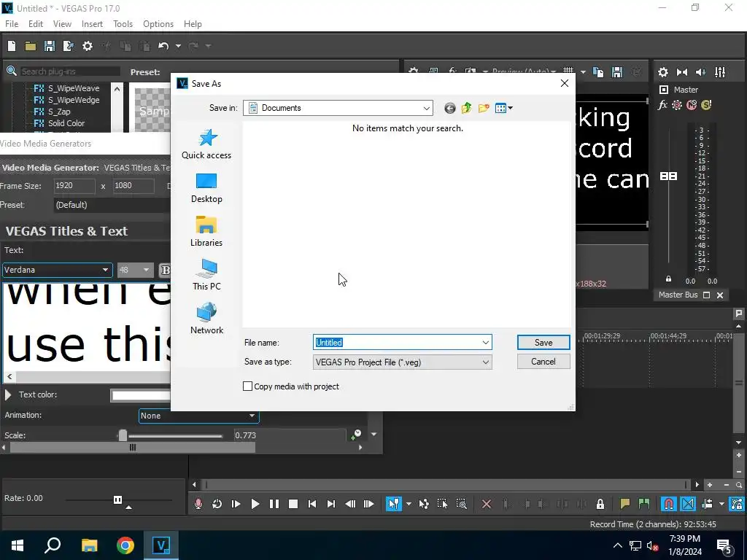Screen dimensions: 747x560
Task: Click the Record microphone button
Action: 198,504
